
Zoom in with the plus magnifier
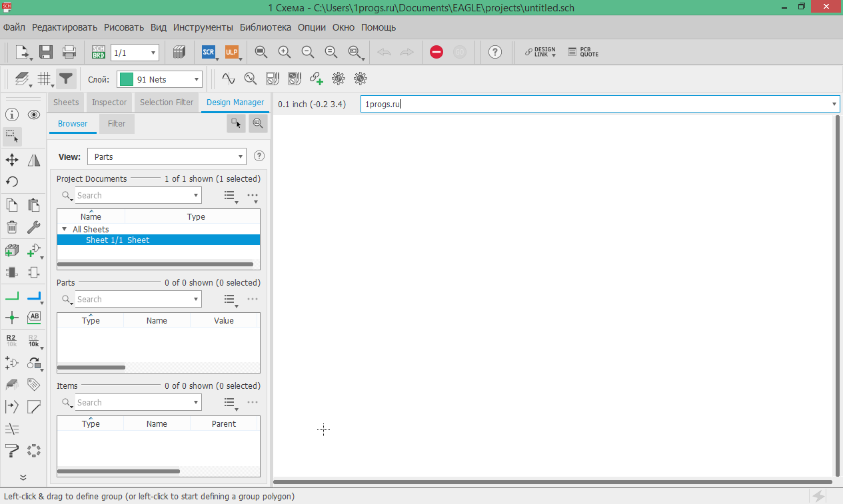[x=285, y=52]
